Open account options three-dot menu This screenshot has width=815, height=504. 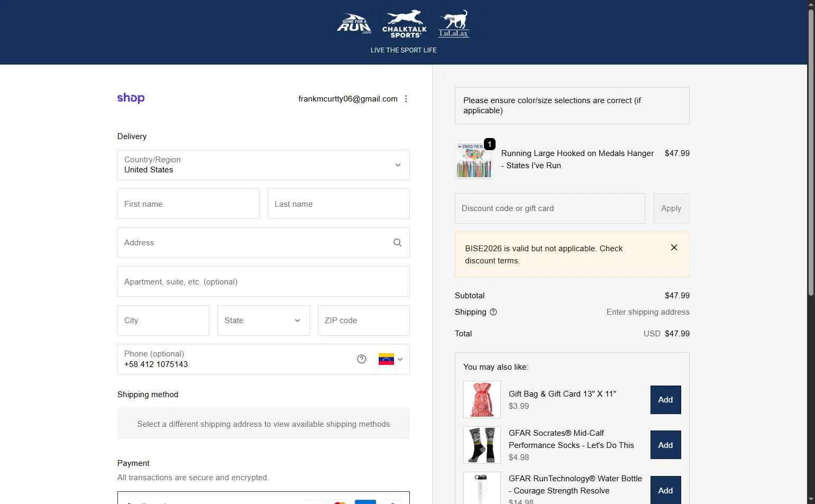point(406,99)
